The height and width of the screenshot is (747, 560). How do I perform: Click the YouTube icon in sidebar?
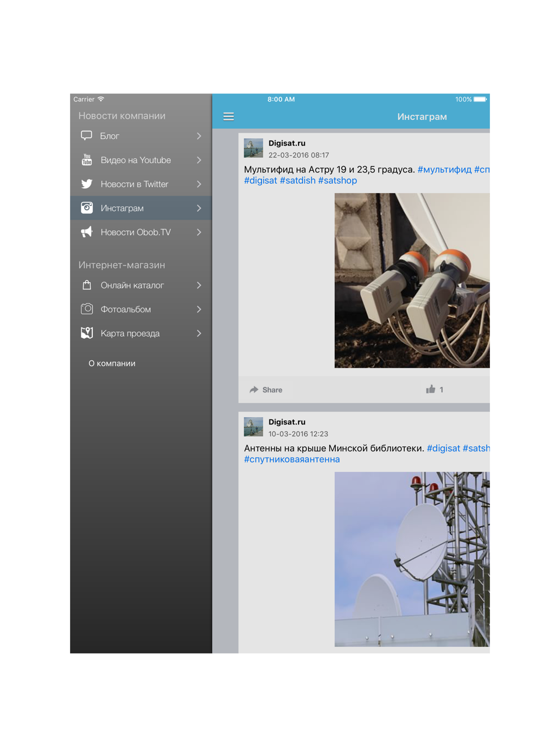point(87,160)
